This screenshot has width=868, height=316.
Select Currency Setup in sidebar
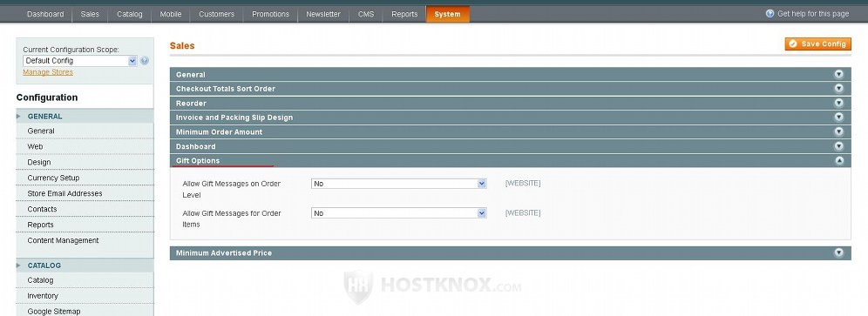[x=53, y=178]
